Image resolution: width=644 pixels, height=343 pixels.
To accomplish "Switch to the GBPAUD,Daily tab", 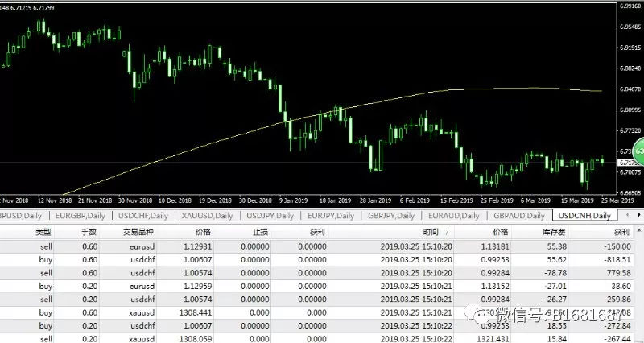I will point(518,215).
